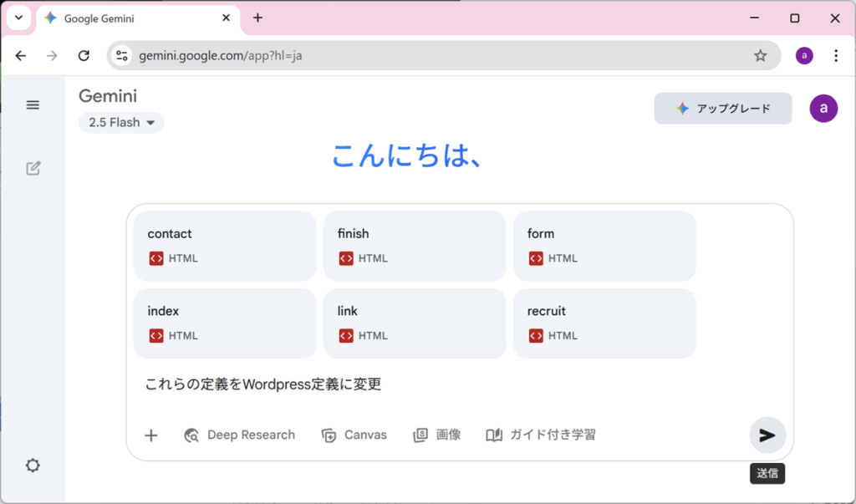Open the form HTML file card
The width and height of the screenshot is (856, 504).
pos(604,247)
